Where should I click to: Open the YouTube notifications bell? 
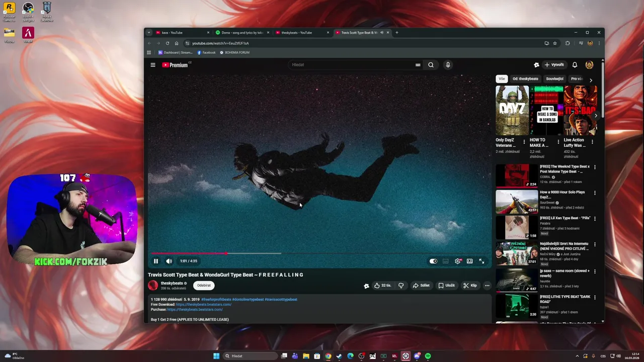point(575,65)
